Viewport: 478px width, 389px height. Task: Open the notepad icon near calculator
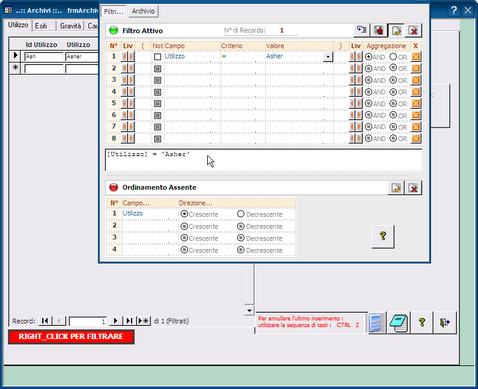click(399, 323)
